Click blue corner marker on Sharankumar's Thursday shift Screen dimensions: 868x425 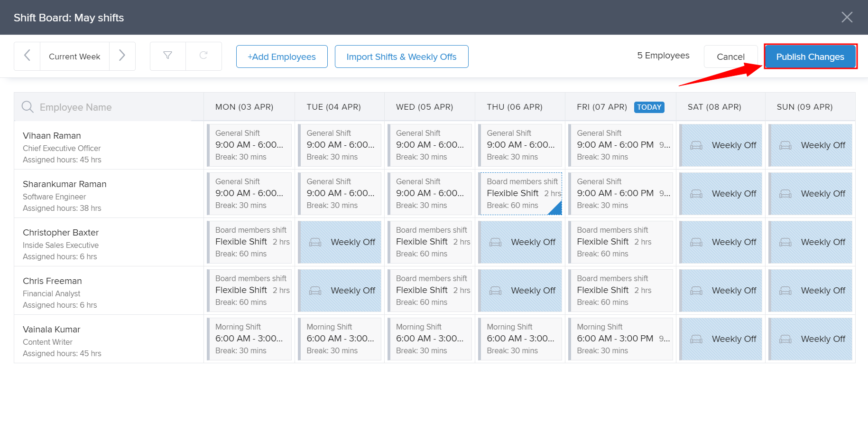[x=557, y=209]
